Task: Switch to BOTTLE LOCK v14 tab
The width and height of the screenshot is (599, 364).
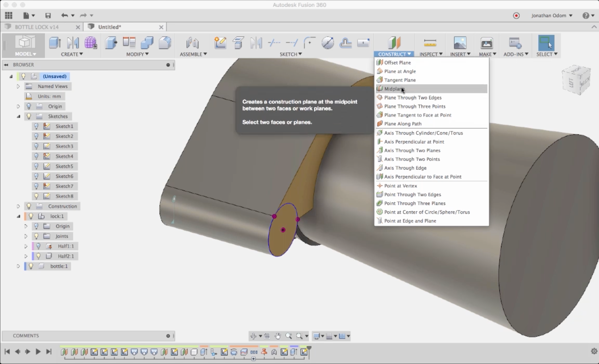Action: (x=37, y=27)
